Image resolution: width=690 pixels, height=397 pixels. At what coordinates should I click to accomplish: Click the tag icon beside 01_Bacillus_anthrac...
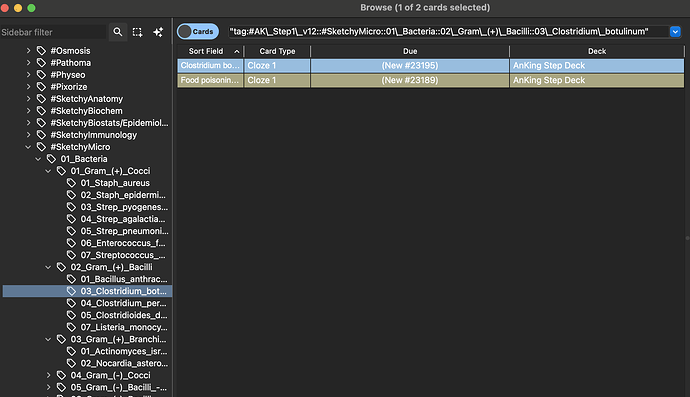pos(71,279)
